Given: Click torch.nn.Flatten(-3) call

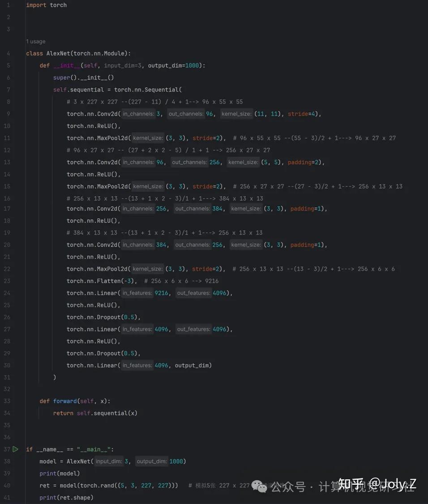Looking at the screenshot, I should (x=102, y=281).
